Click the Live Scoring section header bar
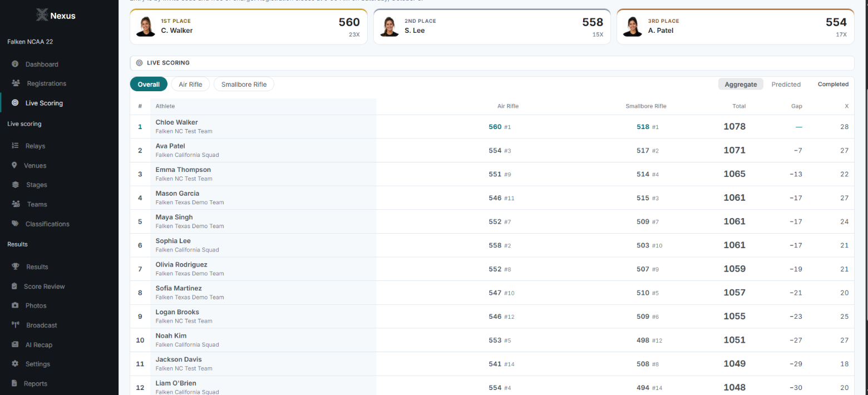The width and height of the screenshot is (868, 395). (492, 63)
